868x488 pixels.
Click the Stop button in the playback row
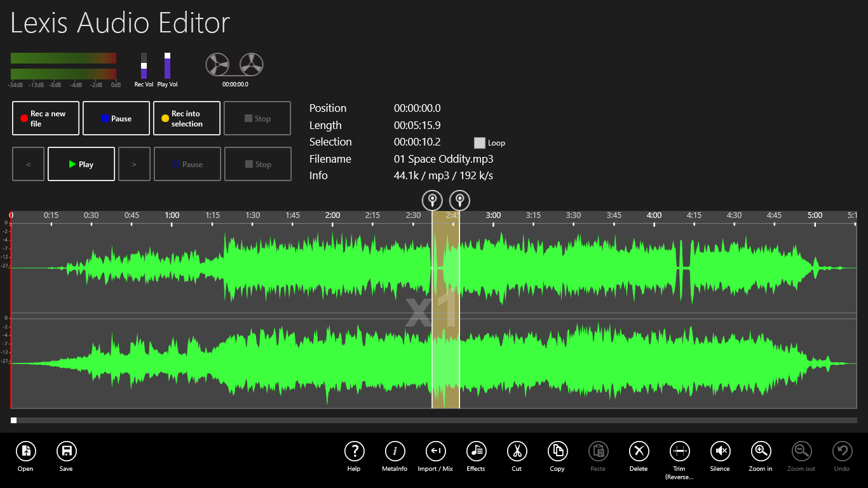click(x=257, y=164)
